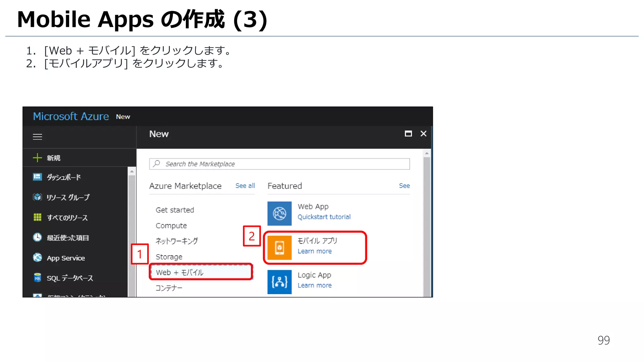Select the Web + モバイル category
This screenshot has width=644, height=362.
point(201,272)
